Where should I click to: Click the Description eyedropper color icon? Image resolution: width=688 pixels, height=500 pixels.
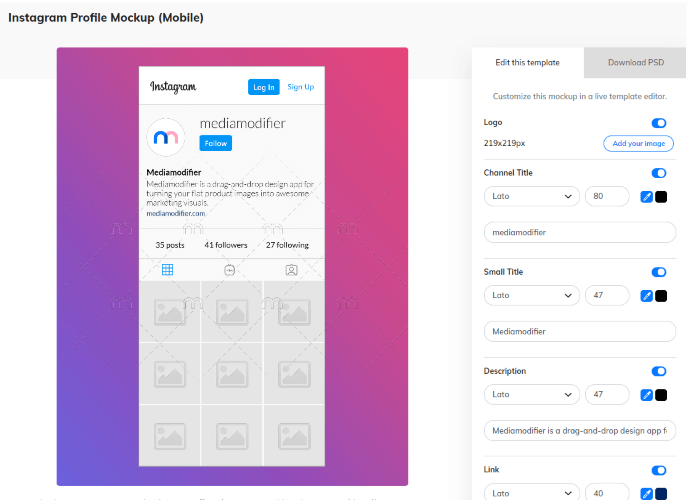(x=646, y=395)
